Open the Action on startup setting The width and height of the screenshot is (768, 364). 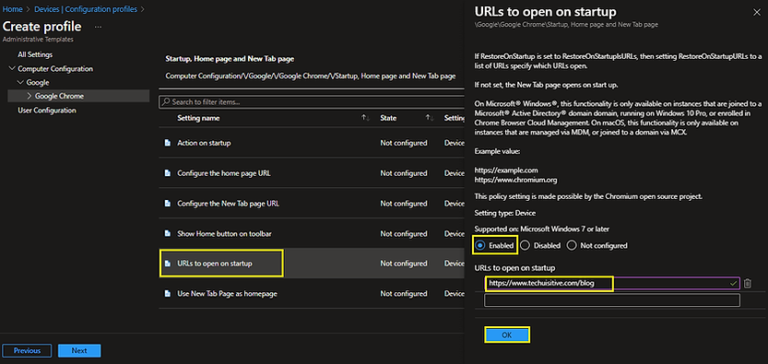[x=204, y=143]
